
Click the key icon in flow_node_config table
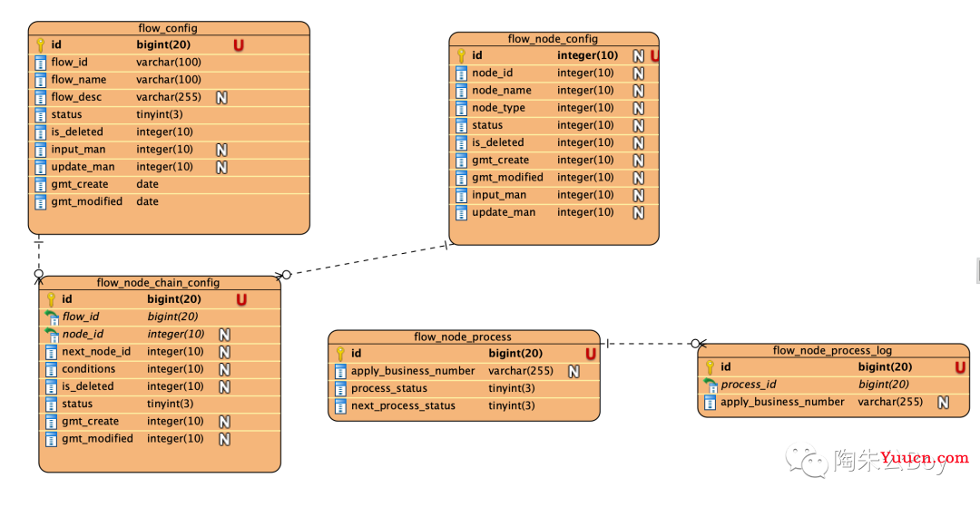pyautogui.click(x=461, y=55)
